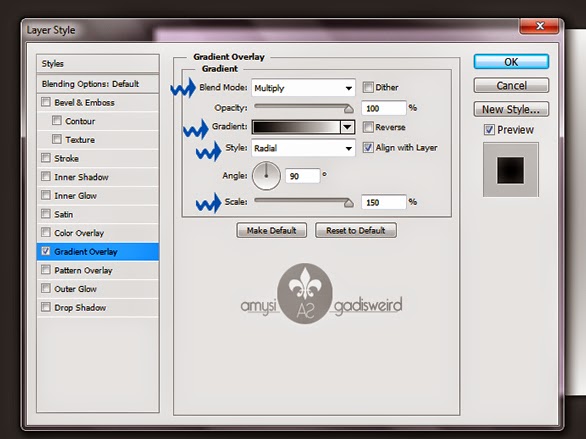Uncheck Align with Layer

[x=368, y=148]
